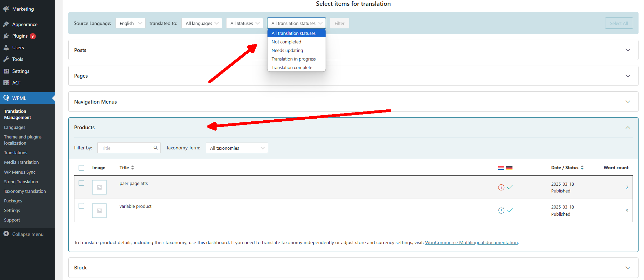
Task: Sort products by Title arrows
Action: click(133, 168)
